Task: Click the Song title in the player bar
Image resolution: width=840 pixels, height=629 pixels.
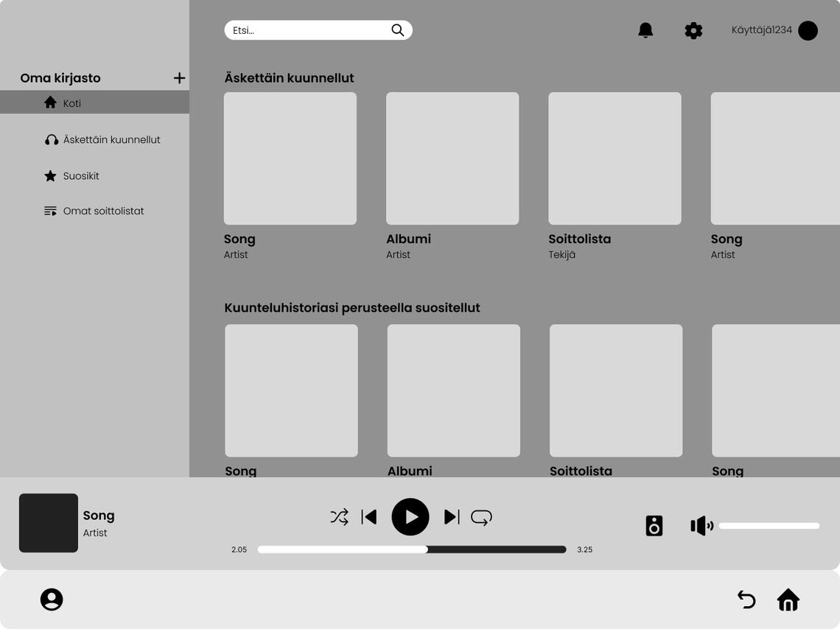Action: click(99, 516)
